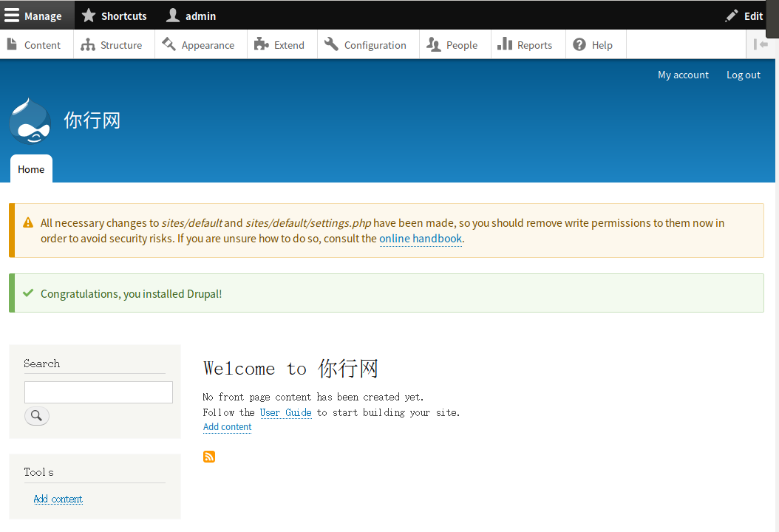Click Add content in Tools block
The image size is (779, 532).
point(58,499)
